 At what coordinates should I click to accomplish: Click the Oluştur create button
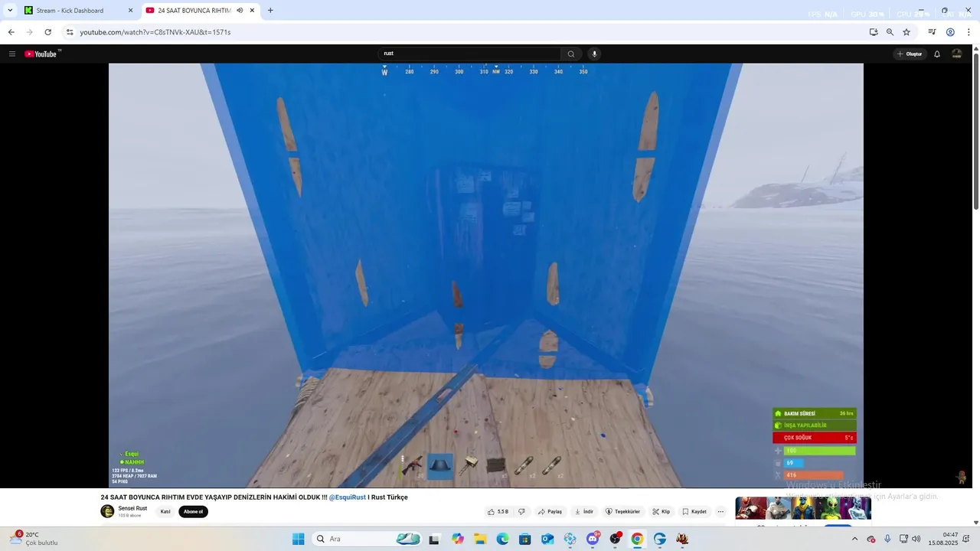point(910,54)
